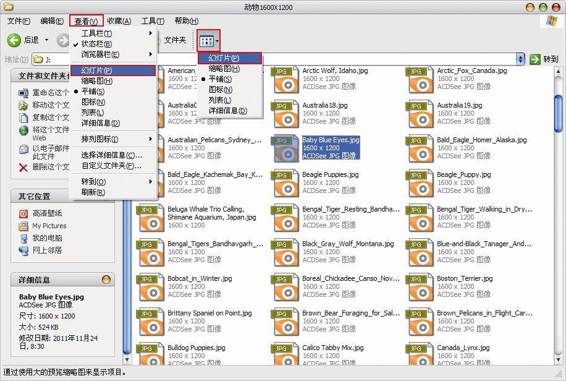Open the Back button history dropdown arrow

(47, 40)
